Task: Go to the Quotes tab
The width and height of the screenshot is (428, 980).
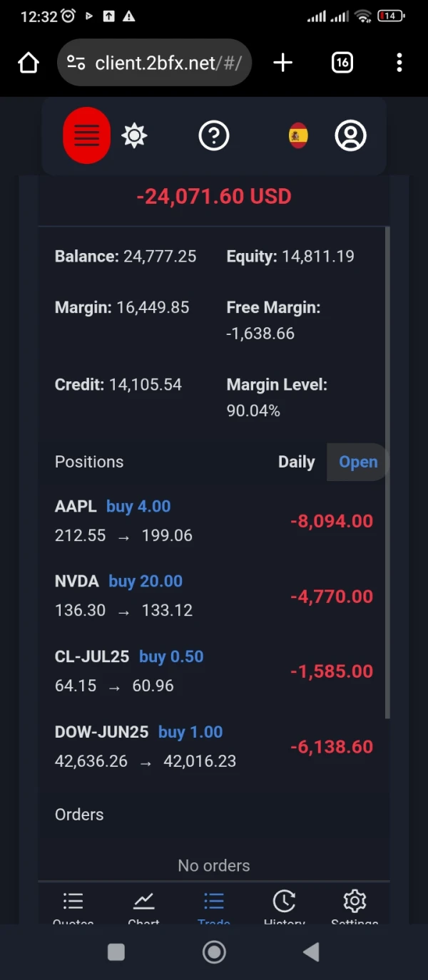Action: click(73, 907)
